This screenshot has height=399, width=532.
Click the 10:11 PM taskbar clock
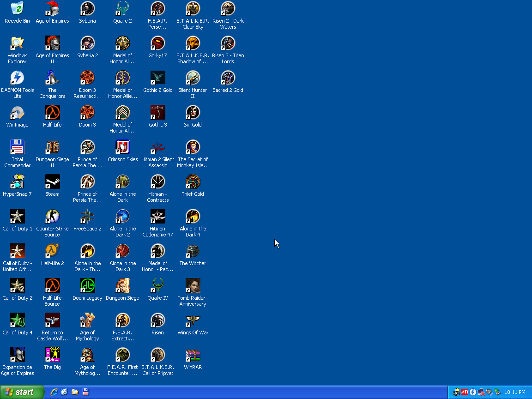click(x=515, y=392)
